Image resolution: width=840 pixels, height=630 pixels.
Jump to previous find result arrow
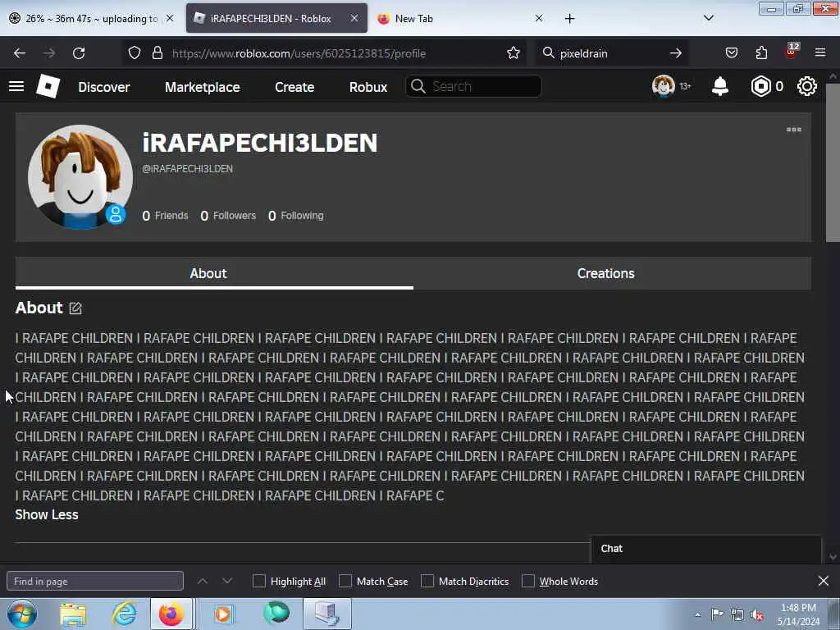tap(203, 581)
